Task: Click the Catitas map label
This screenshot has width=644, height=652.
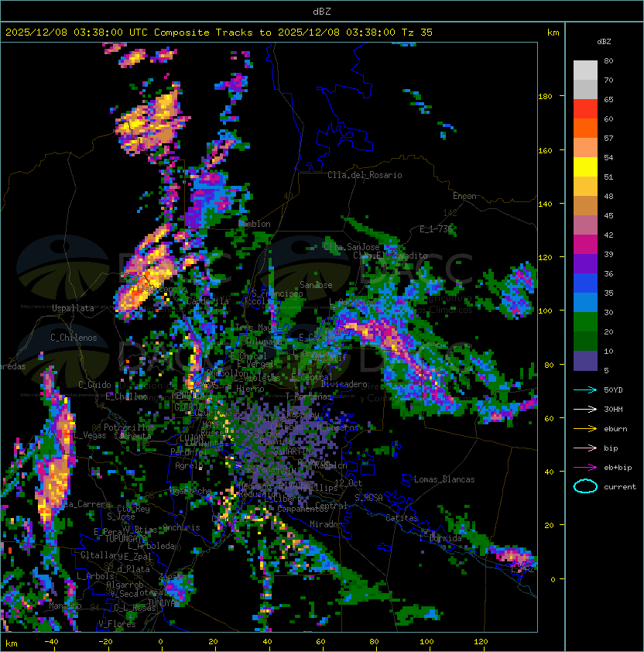Action: pyautogui.click(x=402, y=518)
